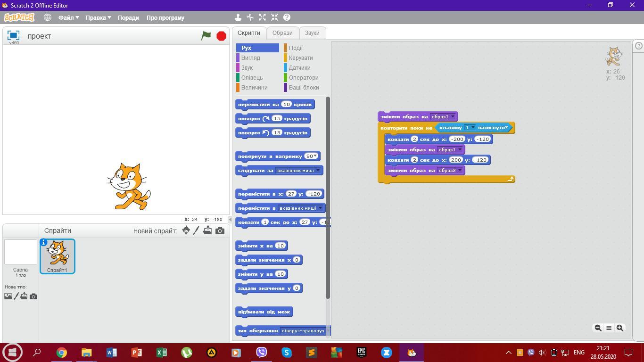Screen dimensions: 644x362
Task: Open Спрайт1 info button
Action: pyautogui.click(x=43, y=242)
